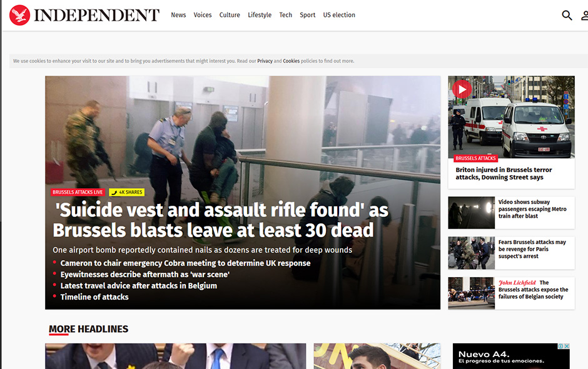Image resolution: width=588 pixels, height=369 pixels.
Task: Go to the Culture section
Action: point(230,15)
